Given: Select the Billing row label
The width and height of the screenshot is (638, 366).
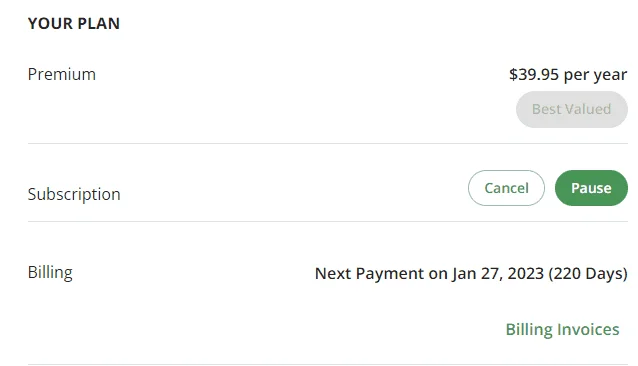Looking at the screenshot, I should click(x=50, y=272).
